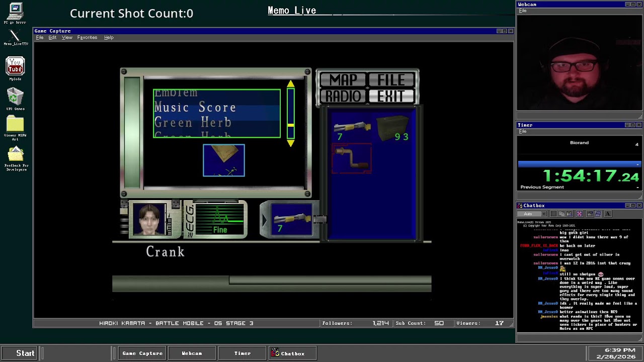Open the YouTube Mplode desktop icon
The height and width of the screenshot is (362, 644).
15,69
